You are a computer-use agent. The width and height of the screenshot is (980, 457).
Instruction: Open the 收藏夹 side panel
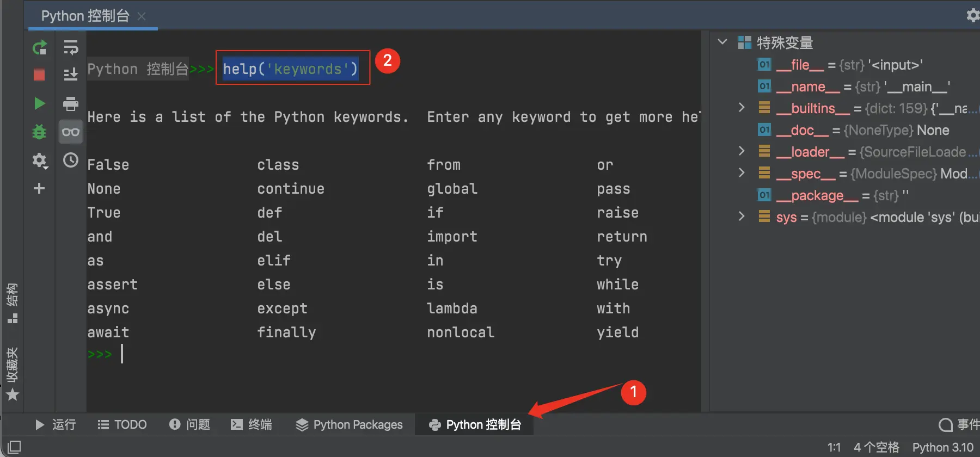tap(12, 374)
